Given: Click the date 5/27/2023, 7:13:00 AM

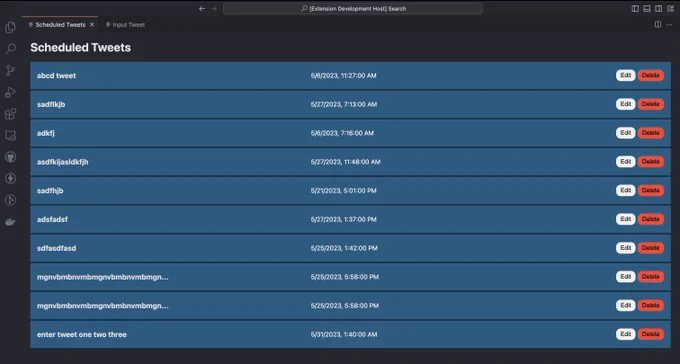Looking at the screenshot, I should click(343, 105).
